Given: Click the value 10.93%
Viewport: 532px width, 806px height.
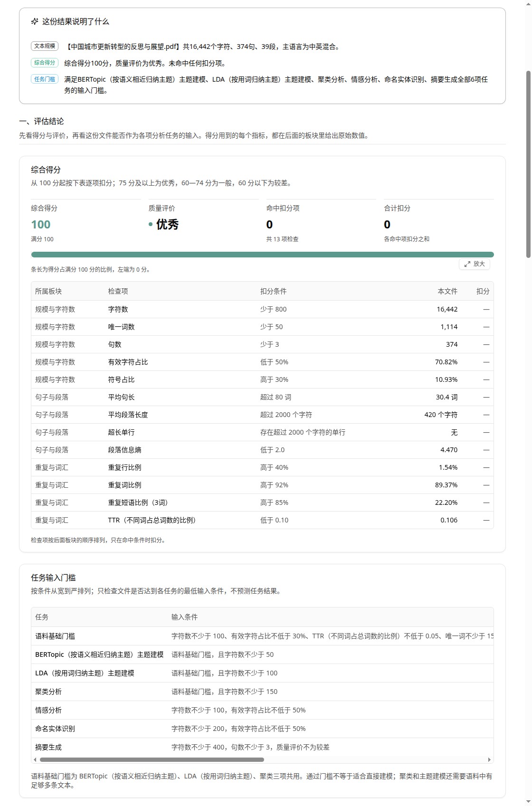Looking at the screenshot, I should point(446,379).
